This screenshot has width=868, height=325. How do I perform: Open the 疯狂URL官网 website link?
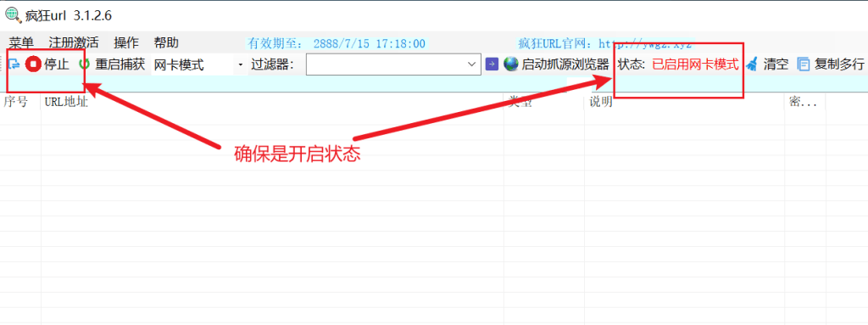[x=605, y=43]
